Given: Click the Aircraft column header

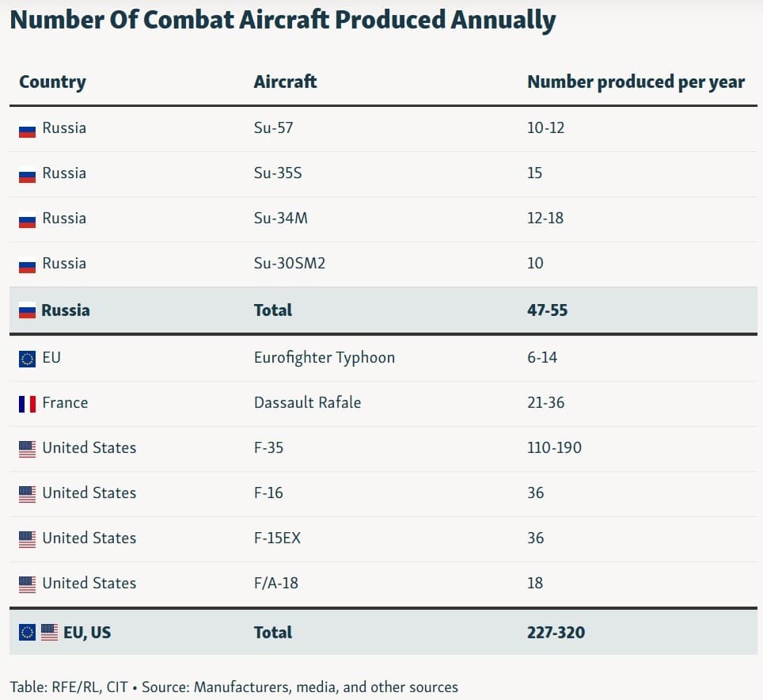Looking at the screenshot, I should tap(285, 82).
